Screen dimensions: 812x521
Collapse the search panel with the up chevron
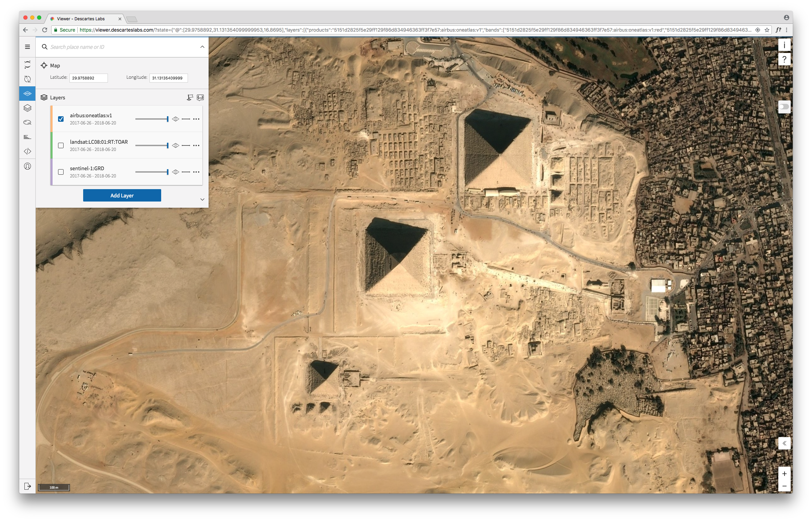coord(202,47)
